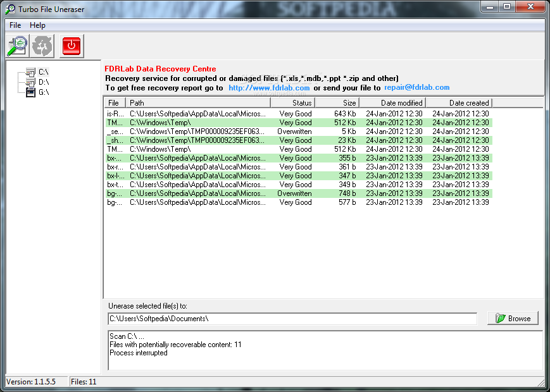Image resolution: width=550 pixels, height=392 pixels.
Task: Click the Very Good status in 643 Kb row
Action: [296, 114]
